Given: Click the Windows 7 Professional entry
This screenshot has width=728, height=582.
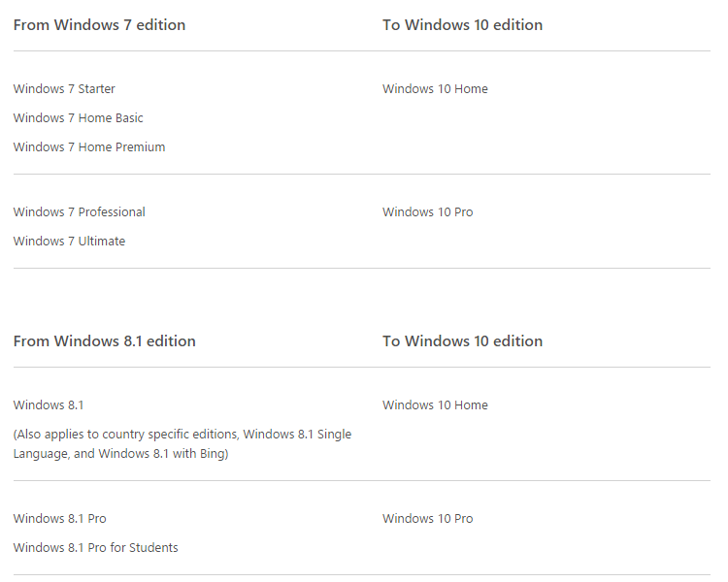Looking at the screenshot, I should [80, 212].
